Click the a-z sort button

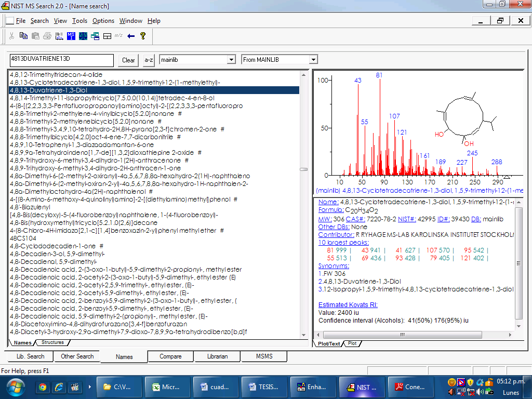(x=149, y=60)
